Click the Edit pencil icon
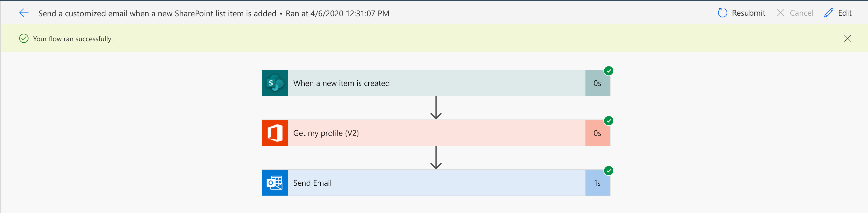The height and width of the screenshot is (213, 868). pyautogui.click(x=828, y=13)
